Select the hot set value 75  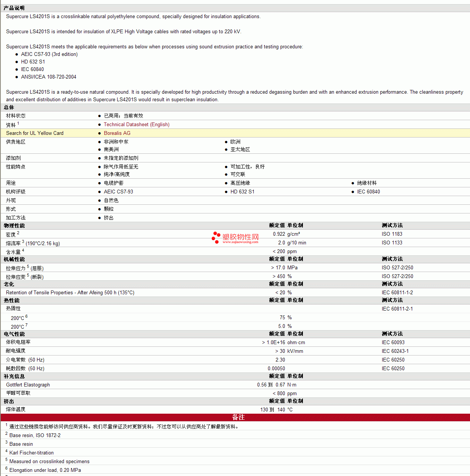click(282, 317)
